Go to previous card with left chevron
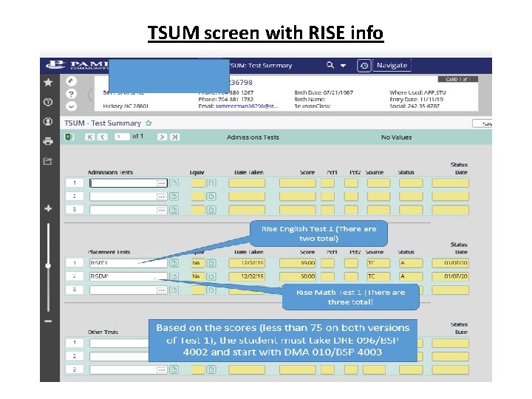The width and height of the screenshot is (532, 399). click(x=89, y=95)
